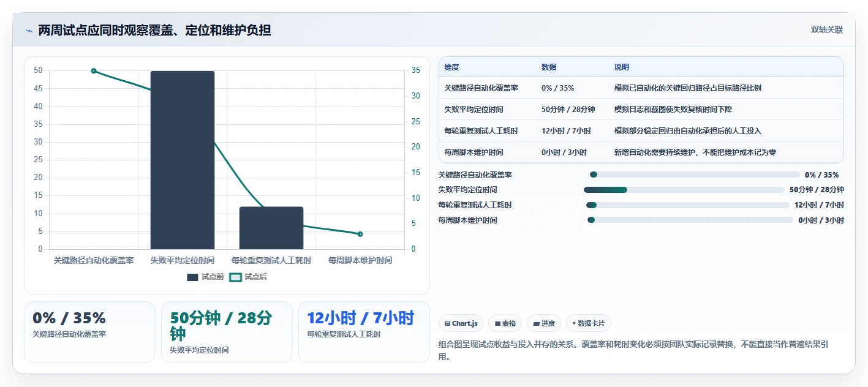The image size is (868, 387).
Task: Click the left axis tick 40
Action: click(38, 107)
